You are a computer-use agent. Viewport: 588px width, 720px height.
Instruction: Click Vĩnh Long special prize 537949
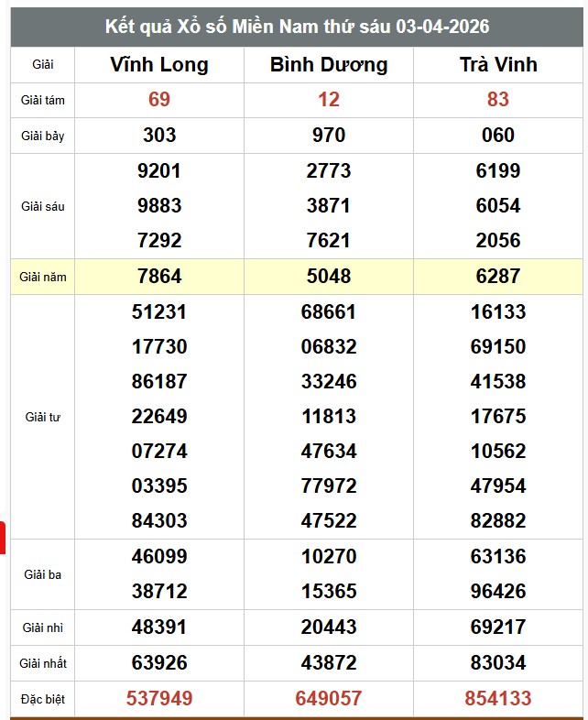tap(159, 699)
